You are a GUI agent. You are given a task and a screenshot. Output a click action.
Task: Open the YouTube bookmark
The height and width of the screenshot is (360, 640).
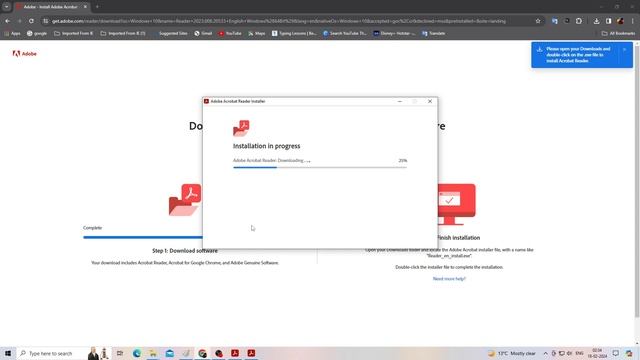(x=230, y=33)
